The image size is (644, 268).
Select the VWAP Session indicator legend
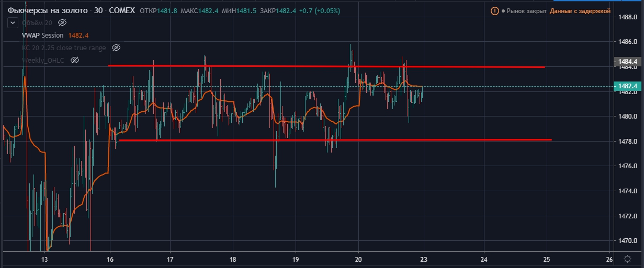42,35
